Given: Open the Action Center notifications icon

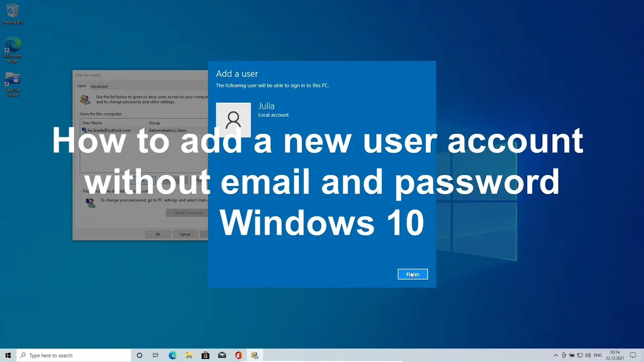Looking at the screenshot, I should point(633,355).
